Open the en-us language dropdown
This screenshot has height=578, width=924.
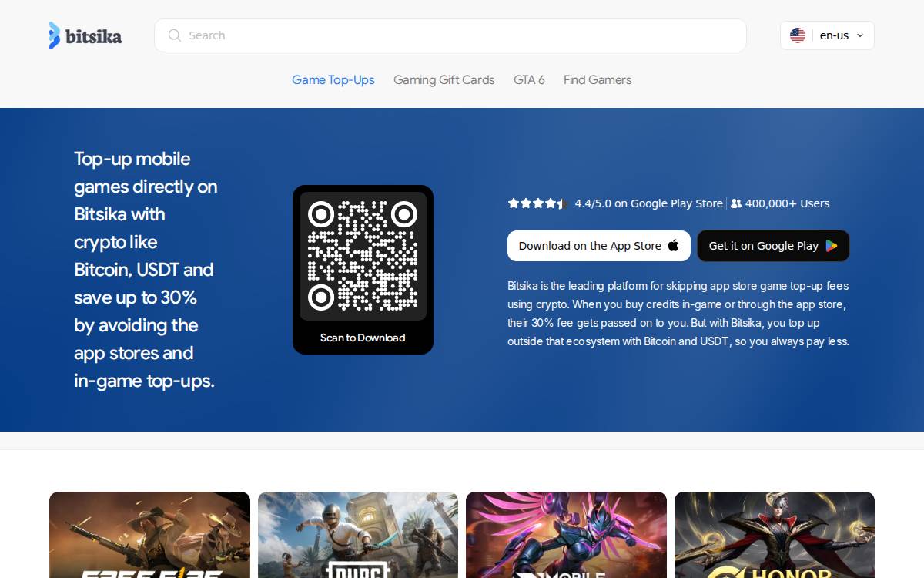pyautogui.click(x=827, y=35)
